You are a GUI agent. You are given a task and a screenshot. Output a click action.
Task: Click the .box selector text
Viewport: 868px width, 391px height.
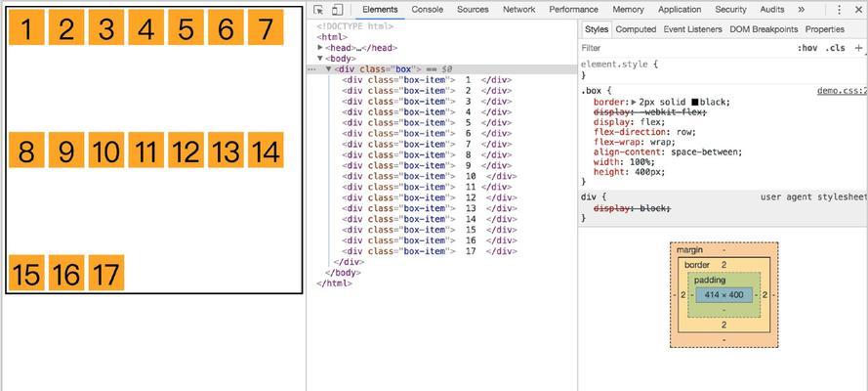(x=591, y=91)
